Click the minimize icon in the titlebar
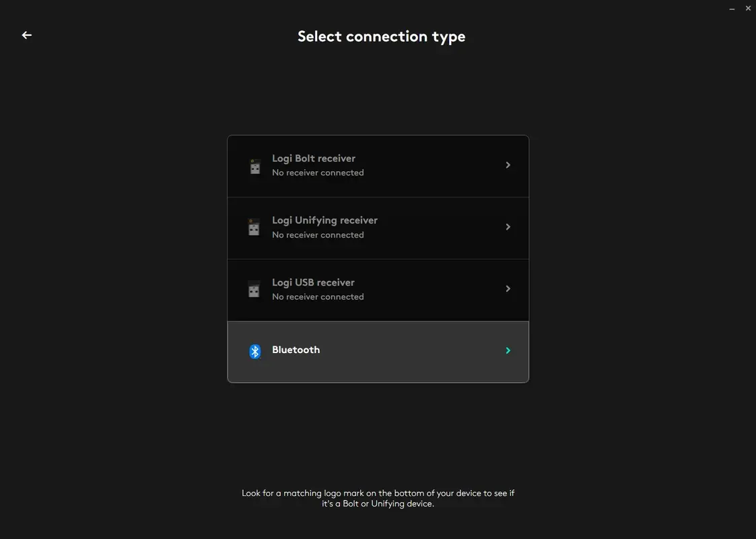The width and height of the screenshot is (756, 539). click(732, 8)
